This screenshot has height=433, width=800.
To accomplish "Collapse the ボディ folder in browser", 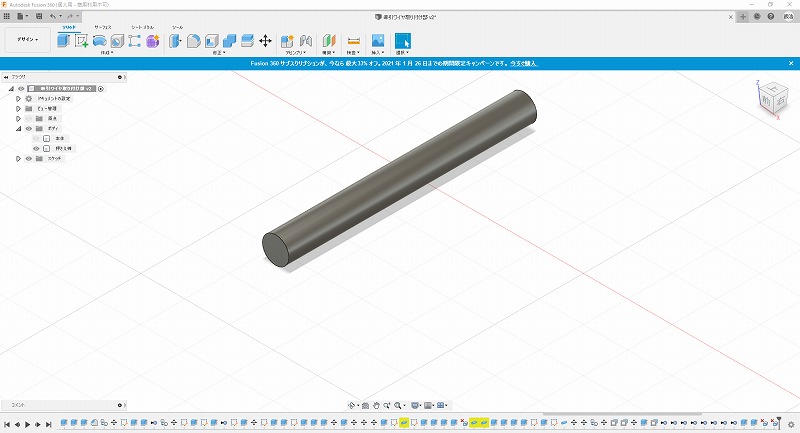I will (18, 128).
